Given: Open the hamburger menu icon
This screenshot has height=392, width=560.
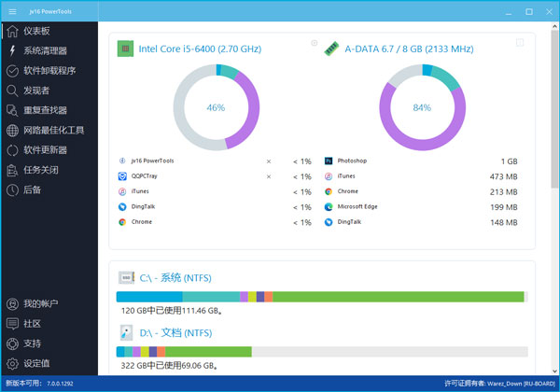Looking at the screenshot, I should 12,11.
